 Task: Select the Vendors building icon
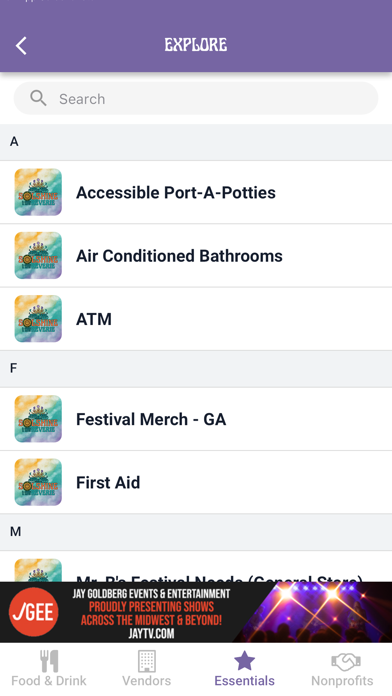pos(147,661)
